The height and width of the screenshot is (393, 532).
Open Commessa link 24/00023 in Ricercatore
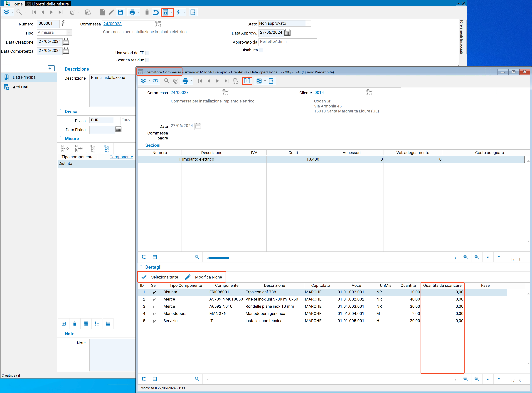click(180, 92)
